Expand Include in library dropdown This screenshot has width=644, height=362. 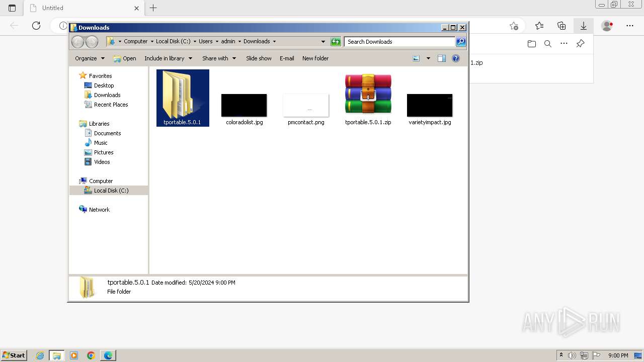[168, 58]
